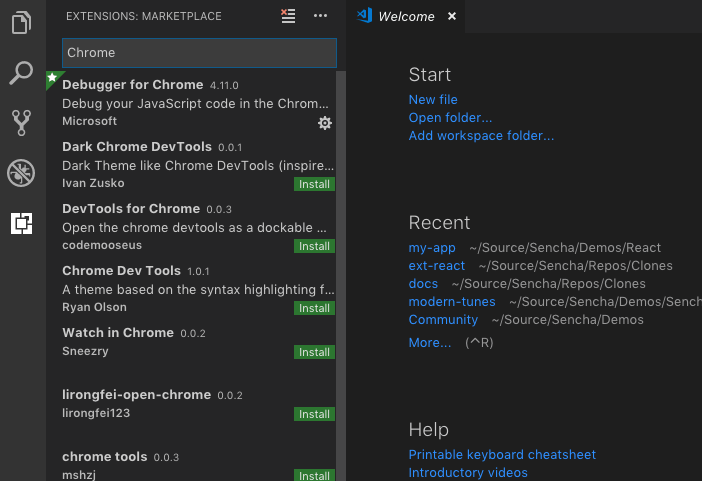Select chrome tools extension title

(x=104, y=456)
